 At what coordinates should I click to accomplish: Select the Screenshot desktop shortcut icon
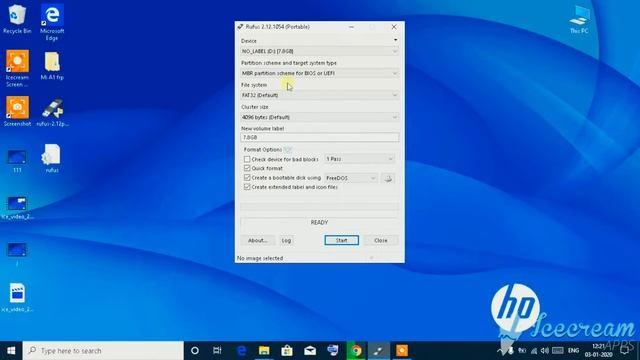click(17, 111)
